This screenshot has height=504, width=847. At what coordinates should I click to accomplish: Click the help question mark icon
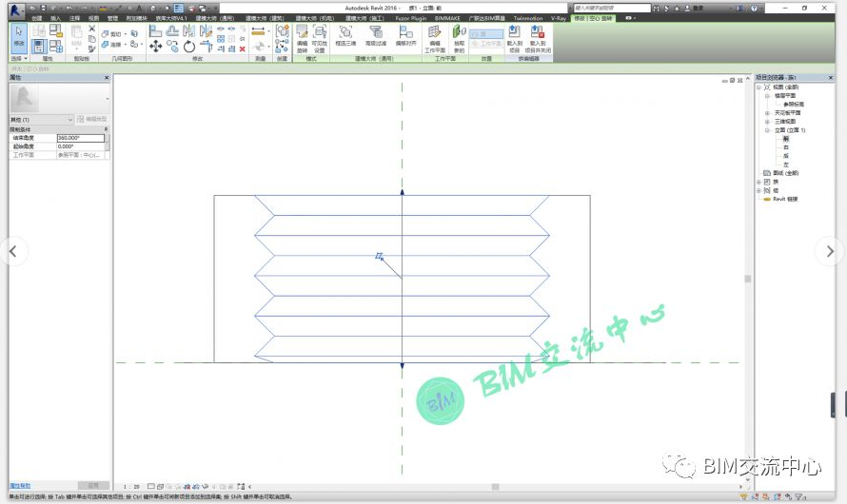click(754, 9)
